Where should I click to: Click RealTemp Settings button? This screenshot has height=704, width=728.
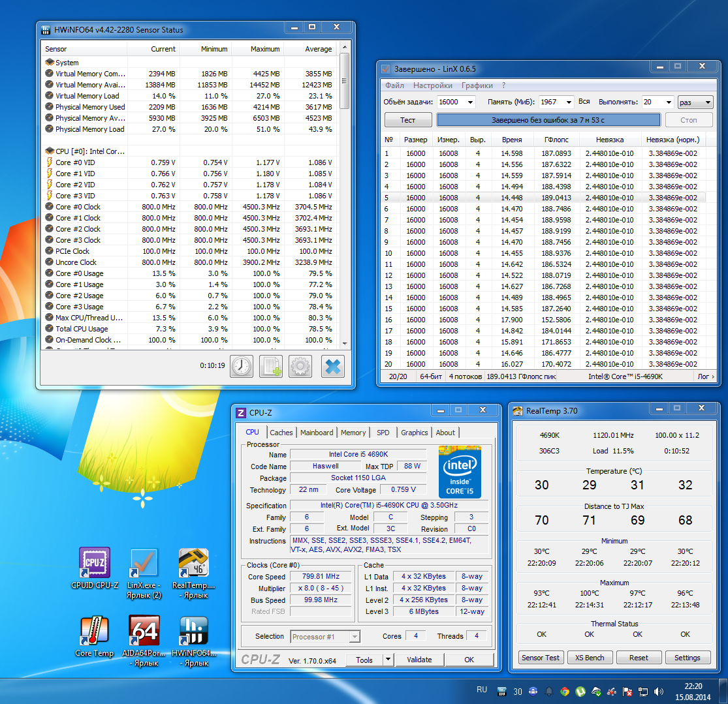click(x=687, y=658)
